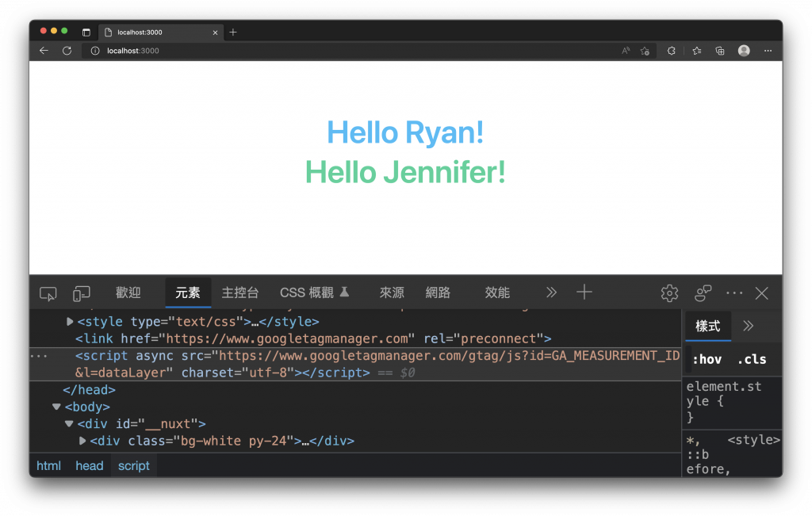Image resolution: width=812 pixels, height=516 pixels.
Task: Click the Hello Jennifer! heading
Action: (405, 172)
